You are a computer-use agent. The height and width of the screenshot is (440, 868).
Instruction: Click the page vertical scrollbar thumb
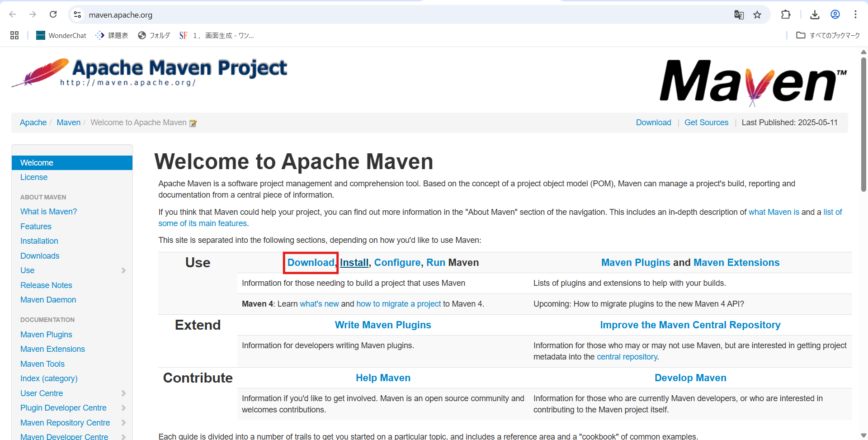863,124
